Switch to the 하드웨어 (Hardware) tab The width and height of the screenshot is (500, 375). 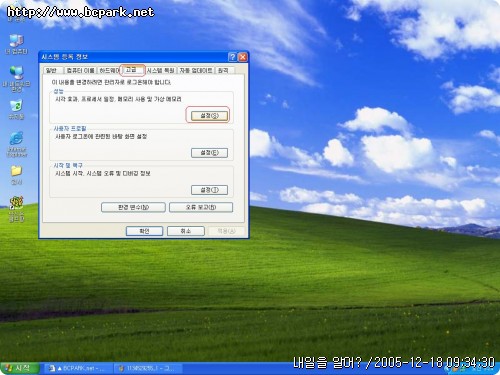pos(108,71)
